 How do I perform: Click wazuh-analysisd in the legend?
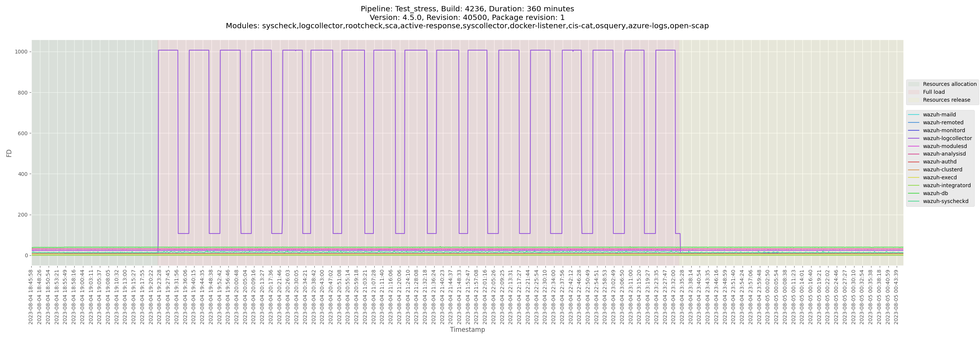944,154
